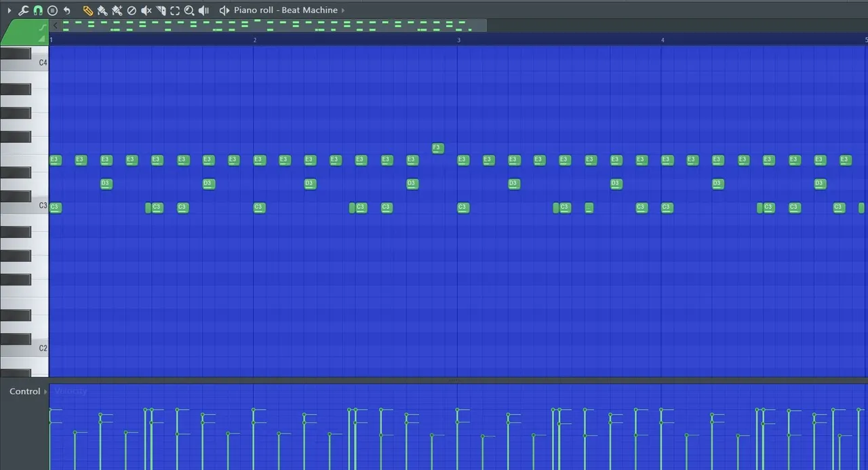Select the pencil Draw tool

point(88,10)
